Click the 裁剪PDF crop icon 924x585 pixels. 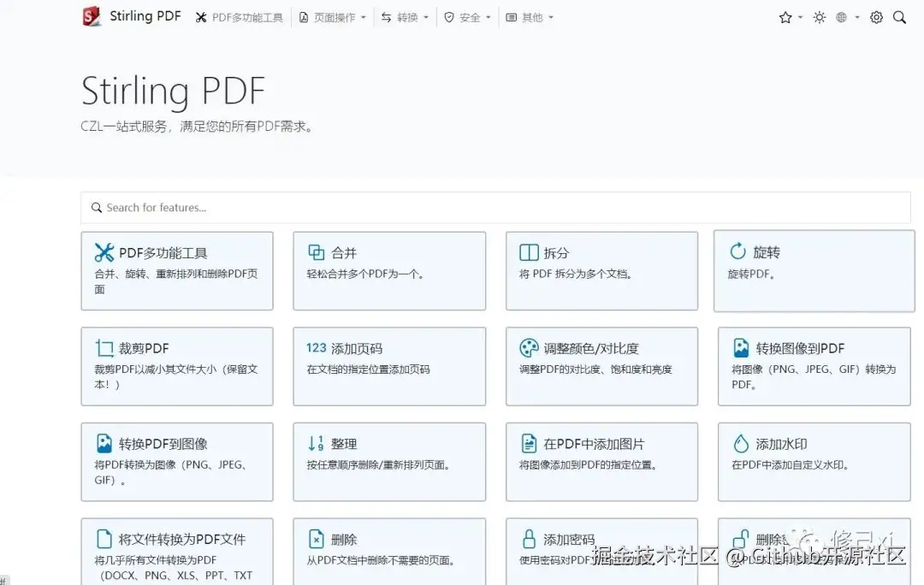(104, 348)
